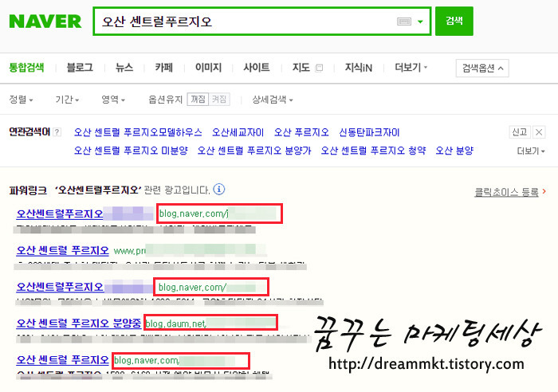Click the info icon beside 파워링크 ad notice

[219, 190]
